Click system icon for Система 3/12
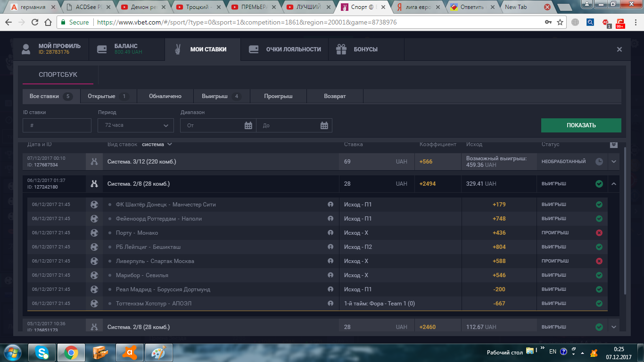This screenshot has width=644, height=362. point(94,162)
